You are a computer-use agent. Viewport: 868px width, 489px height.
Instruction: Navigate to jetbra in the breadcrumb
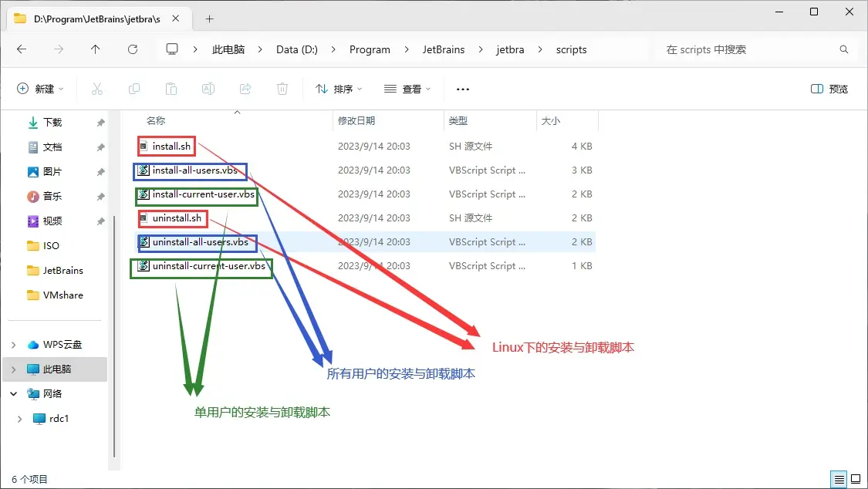coord(510,49)
